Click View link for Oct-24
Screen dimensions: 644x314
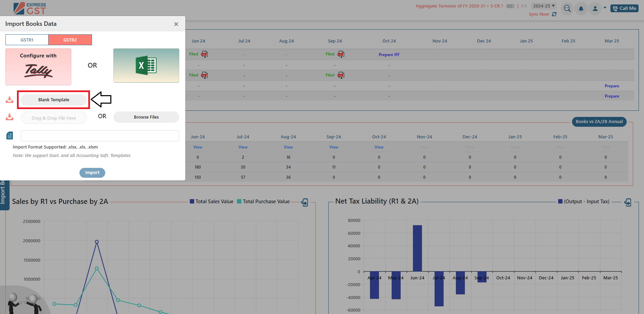379,147
